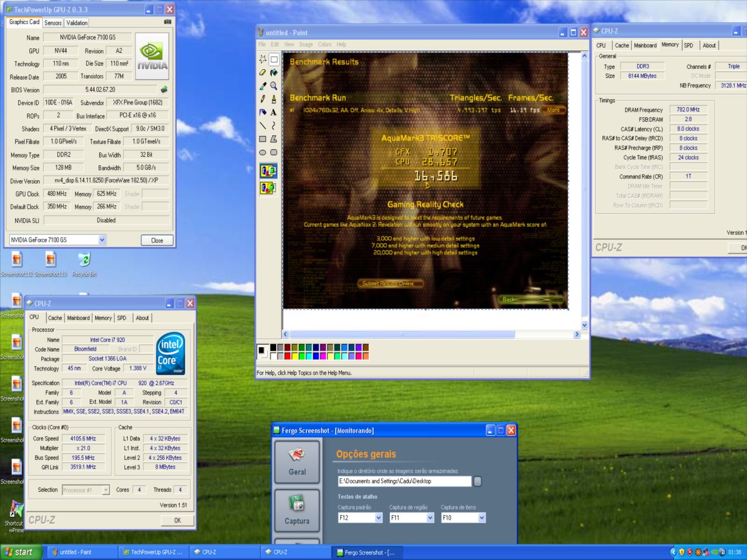Choose the Rounded Rectangle tool in Paint

(x=274, y=152)
